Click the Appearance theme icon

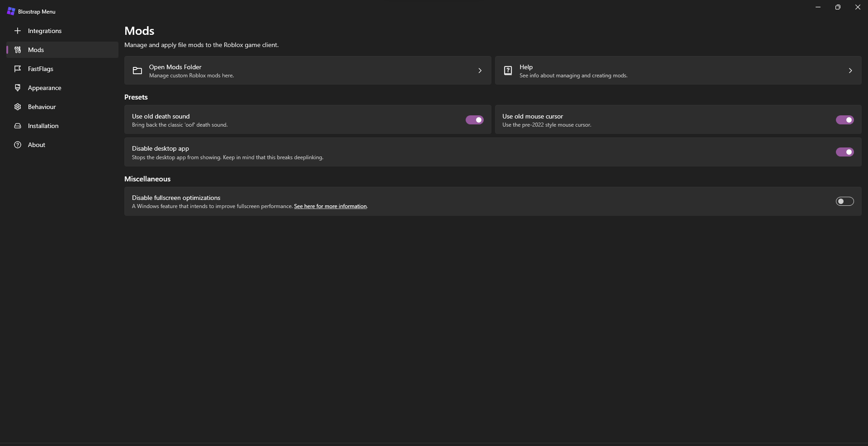(18, 88)
